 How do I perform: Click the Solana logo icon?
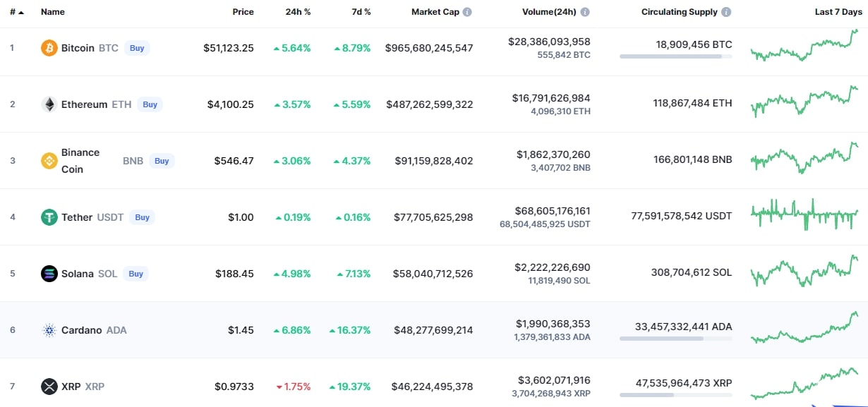49,274
